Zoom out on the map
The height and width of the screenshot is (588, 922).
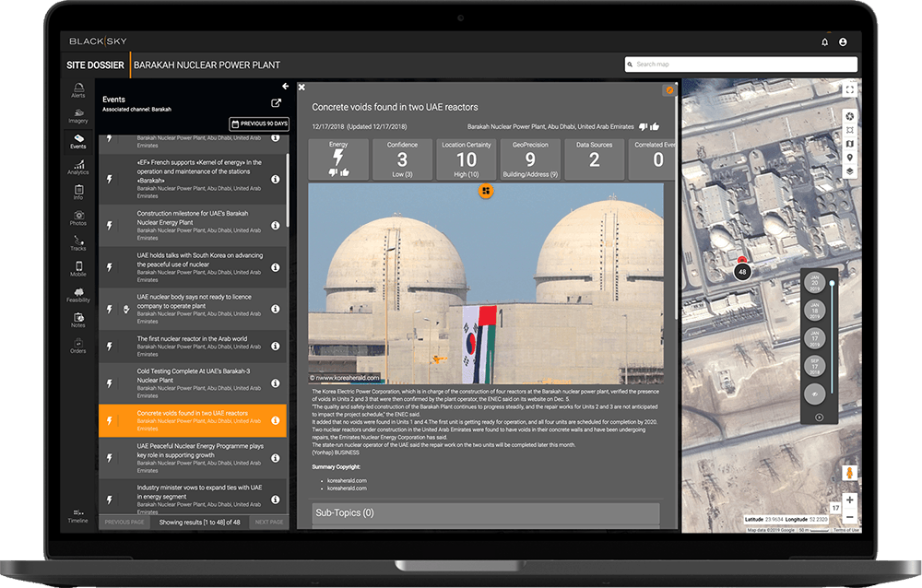(x=850, y=517)
